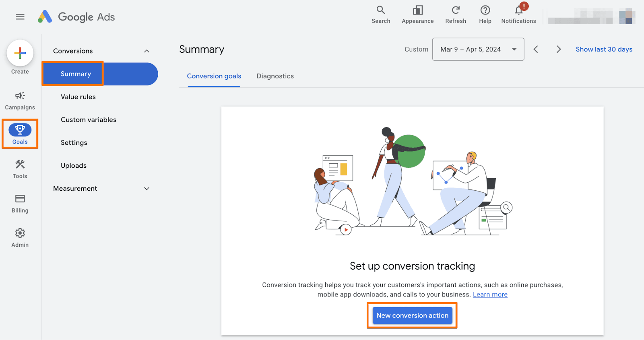Go to Billing in sidebar
Viewport: 644px width, 340px height.
[x=20, y=203]
